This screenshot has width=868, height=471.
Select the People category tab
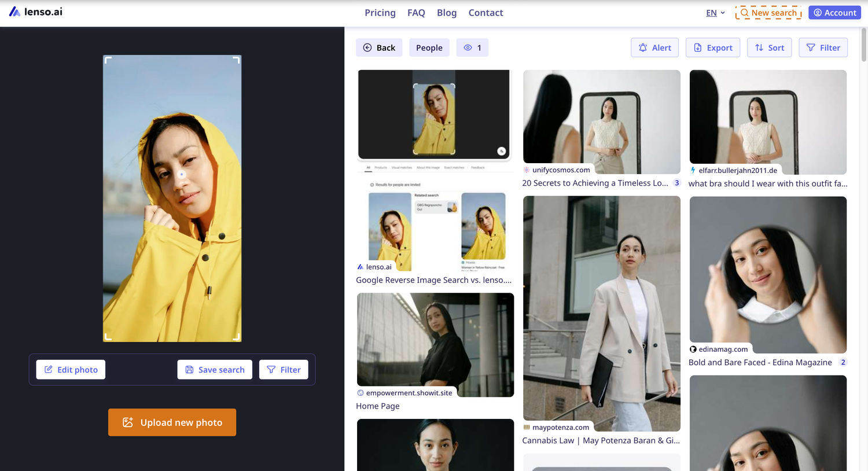coord(429,47)
